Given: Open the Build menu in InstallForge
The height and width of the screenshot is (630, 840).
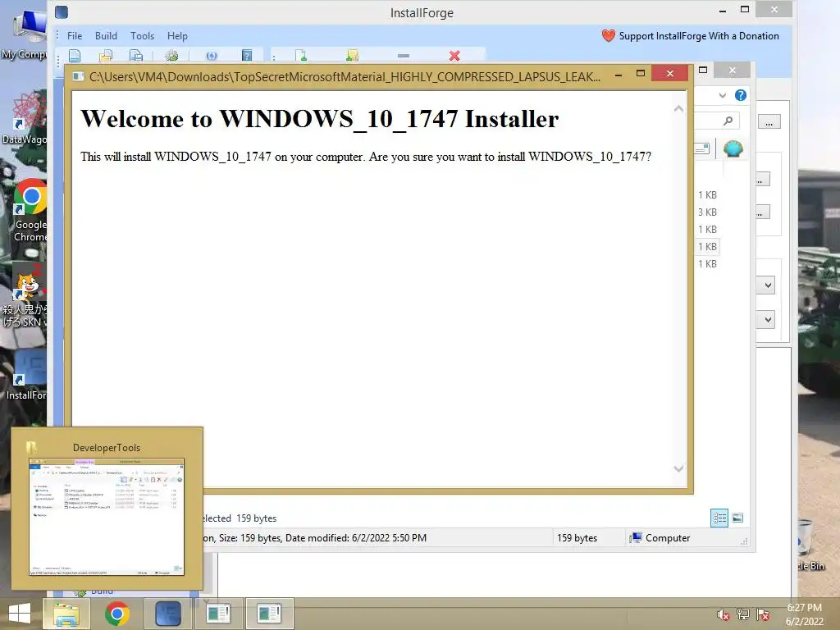Looking at the screenshot, I should click(106, 36).
